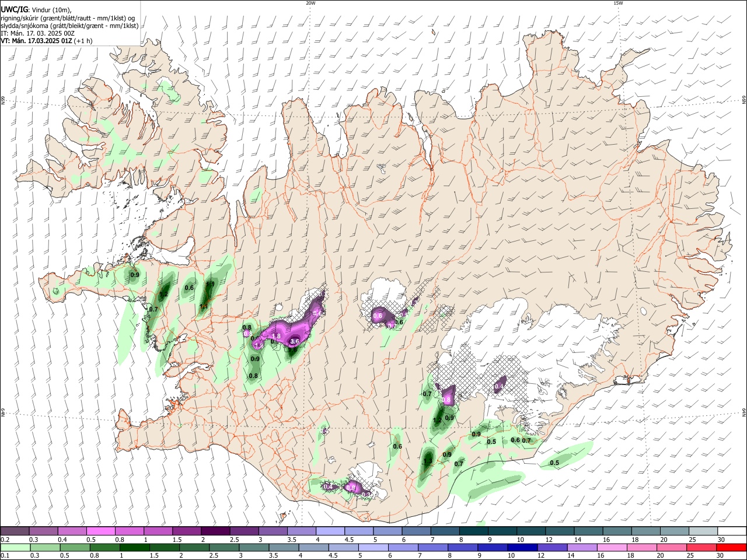Select the deep blue swatch at 10 in the rain scale

point(522,547)
